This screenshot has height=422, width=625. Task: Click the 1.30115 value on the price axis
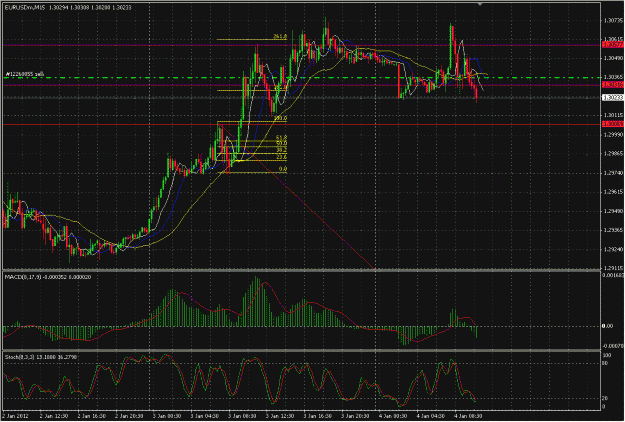(613, 116)
